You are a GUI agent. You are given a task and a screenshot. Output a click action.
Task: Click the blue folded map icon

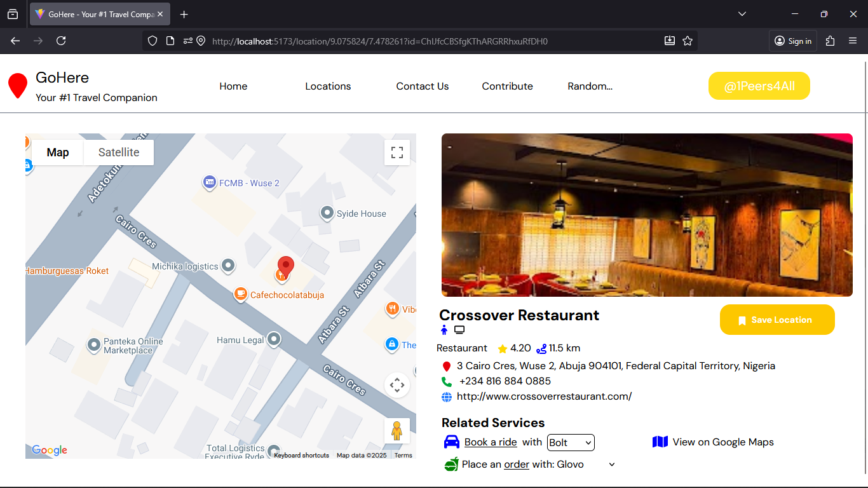click(x=660, y=442)
